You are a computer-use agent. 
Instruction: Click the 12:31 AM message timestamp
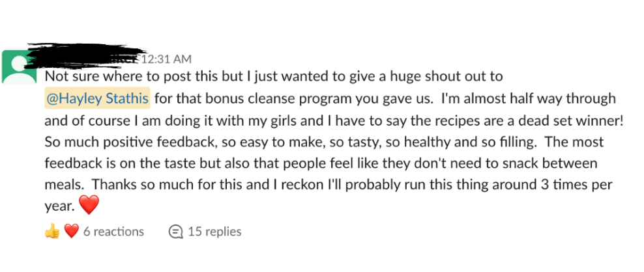[x=166, y=60]
